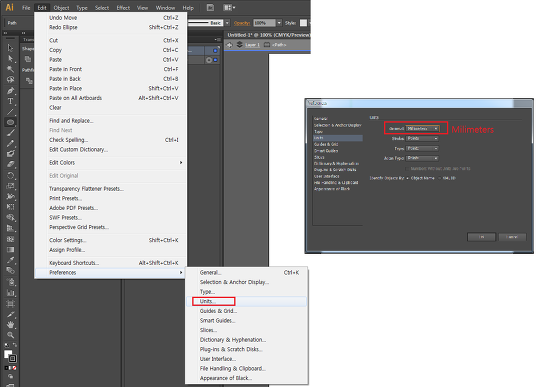This screenshot has height=387, width=540.
Task: Open the Layers panel flyout menu
Action: pos(218,40)
